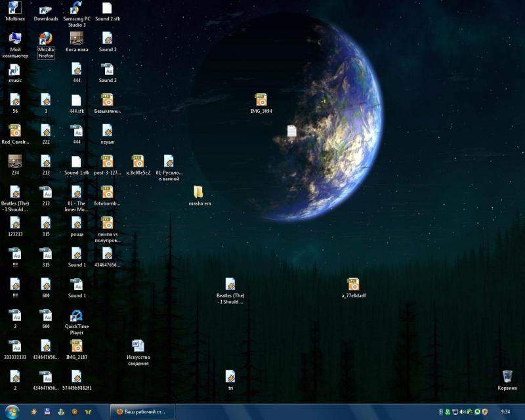
Task: Select the IMG_3094 image file
Action: click(261, 100)
